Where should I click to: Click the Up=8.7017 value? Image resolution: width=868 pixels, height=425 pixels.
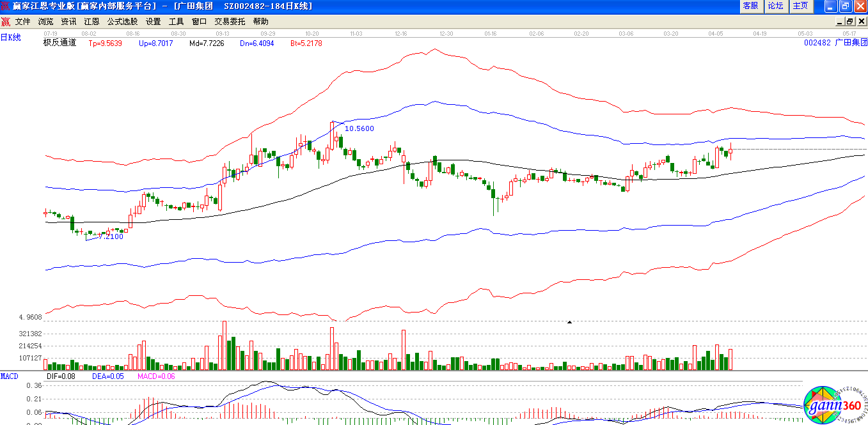pyautogui.click(x=155, y=43)
